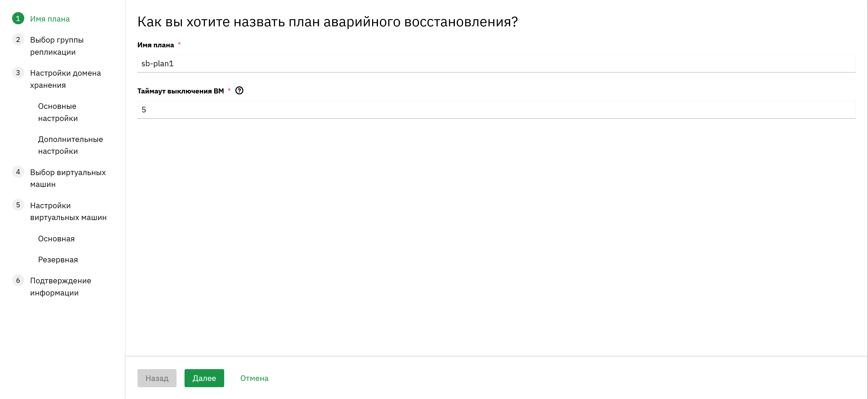
Task: Select Основная sub-step under VM settings
Action: pos(56,239)
